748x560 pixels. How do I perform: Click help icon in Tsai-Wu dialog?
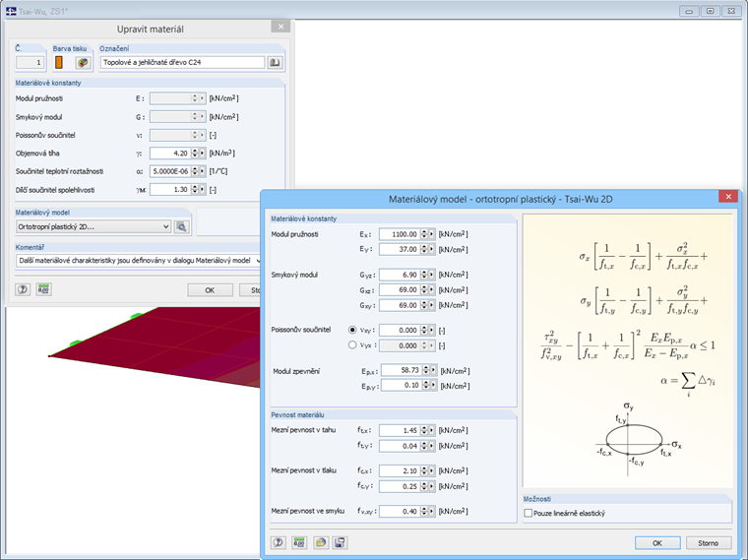coord(279,542)
